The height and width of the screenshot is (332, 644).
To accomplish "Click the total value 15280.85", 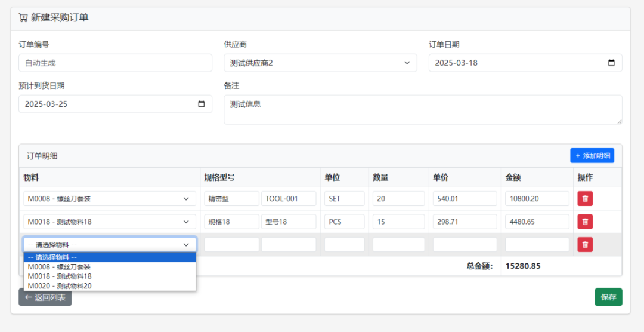I will point(523,266).
